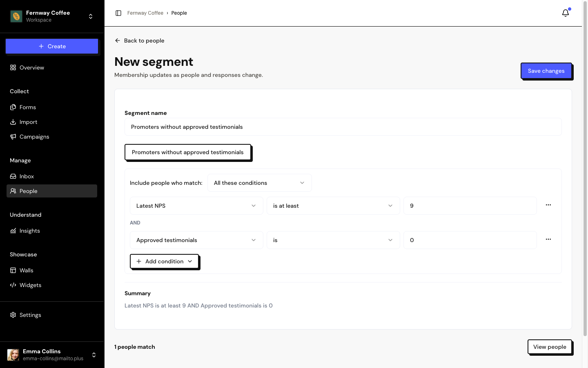Go to Overview in the sidebar

(52, 67)
